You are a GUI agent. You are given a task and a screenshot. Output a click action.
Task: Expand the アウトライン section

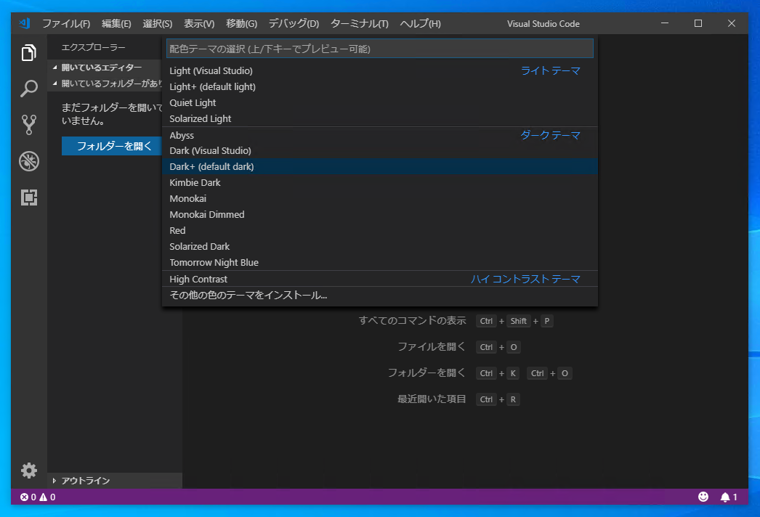115,480
